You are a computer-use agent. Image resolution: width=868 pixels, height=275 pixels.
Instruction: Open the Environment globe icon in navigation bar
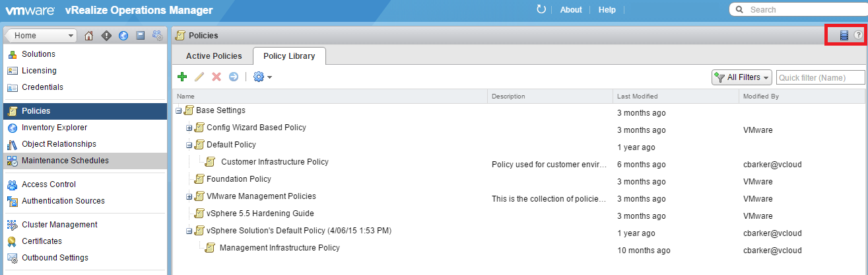click(x=123, y=36)
